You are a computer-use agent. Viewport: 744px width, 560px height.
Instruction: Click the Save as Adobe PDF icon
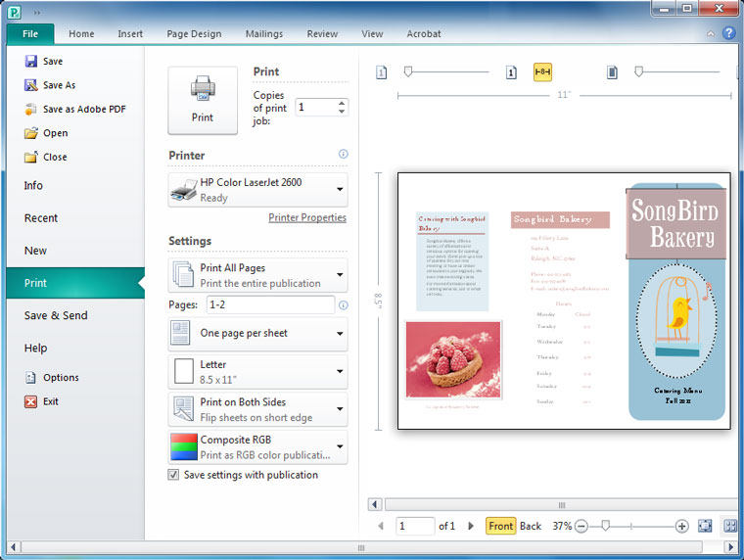click(31, 110)
